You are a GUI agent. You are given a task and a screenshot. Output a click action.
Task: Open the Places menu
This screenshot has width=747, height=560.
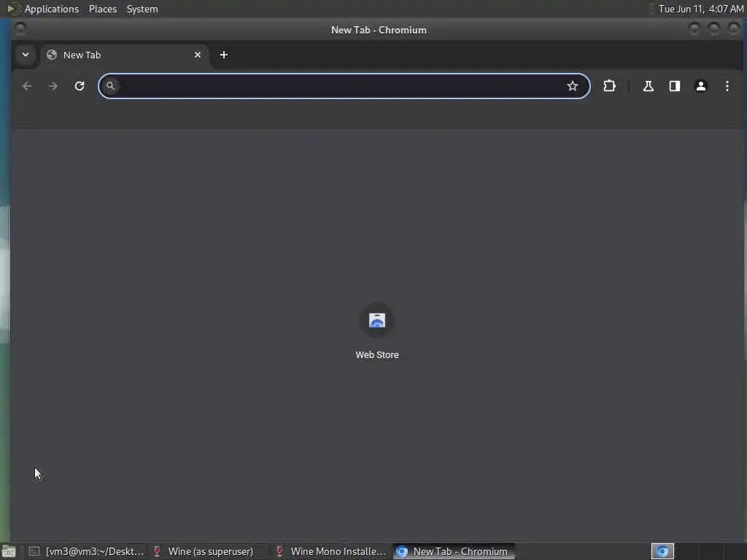(103, 9)
